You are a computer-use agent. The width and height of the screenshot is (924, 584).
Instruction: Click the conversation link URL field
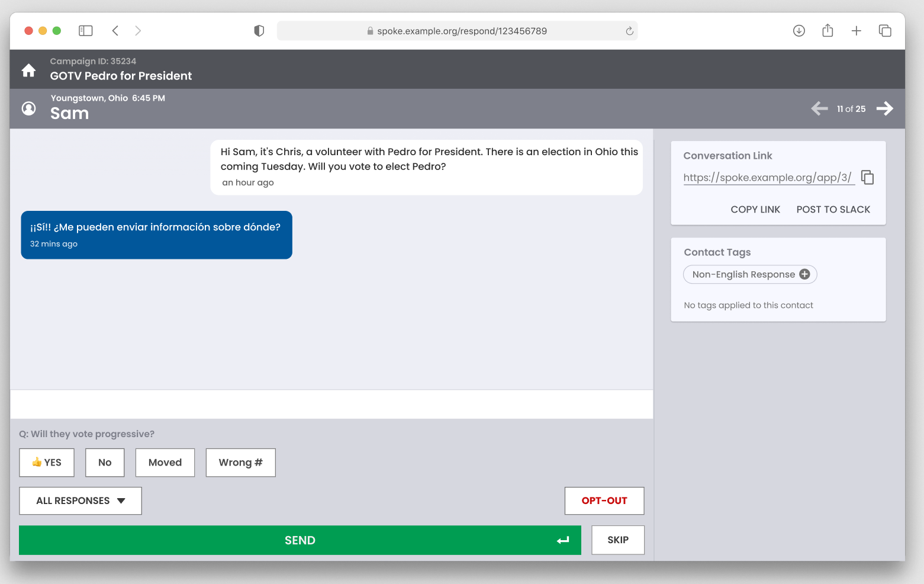769,178
